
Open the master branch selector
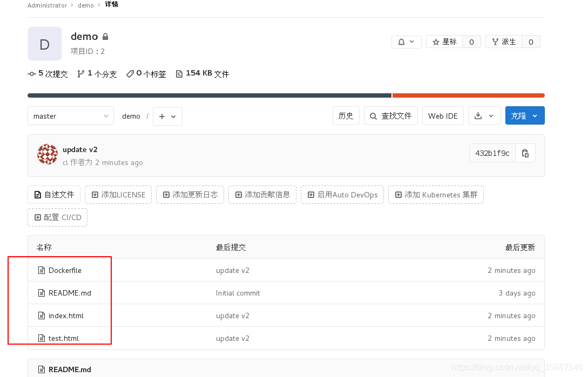pos(71,116)
